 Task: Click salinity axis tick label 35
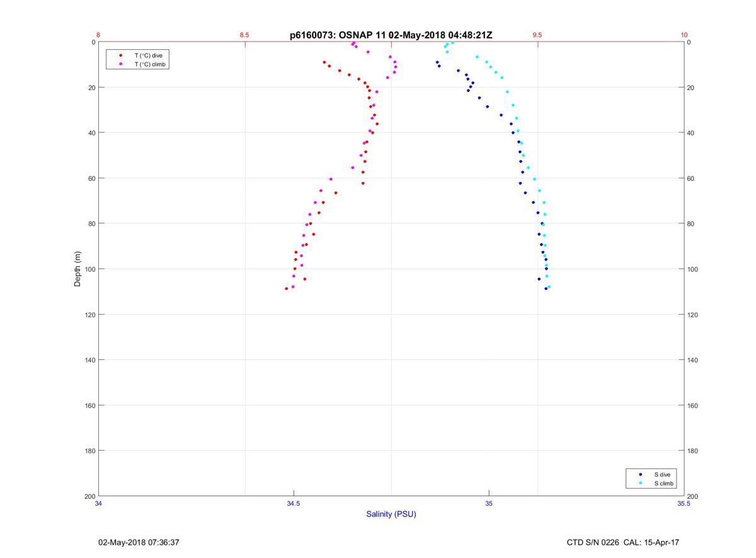point(489,504)
